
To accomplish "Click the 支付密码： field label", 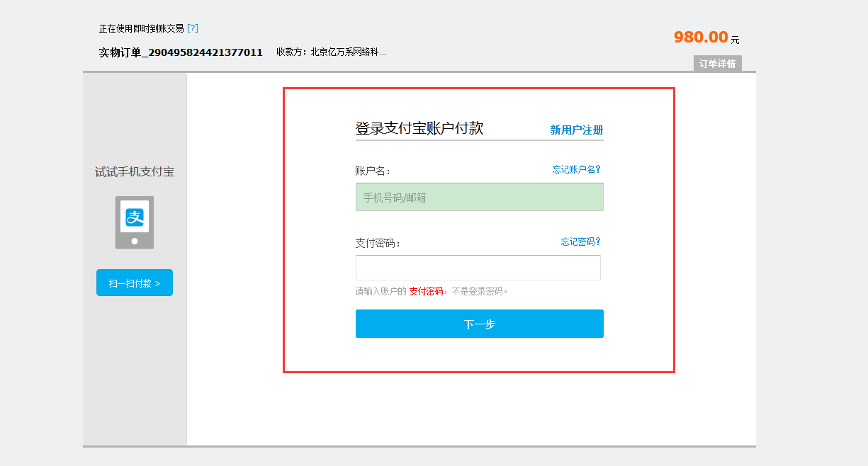I will (x=378, y=243).
